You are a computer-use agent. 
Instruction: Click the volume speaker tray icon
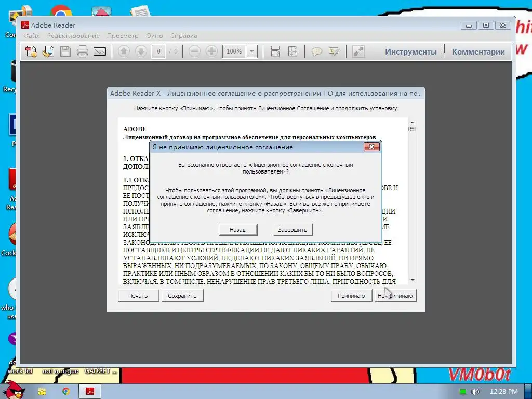[475, 392]
